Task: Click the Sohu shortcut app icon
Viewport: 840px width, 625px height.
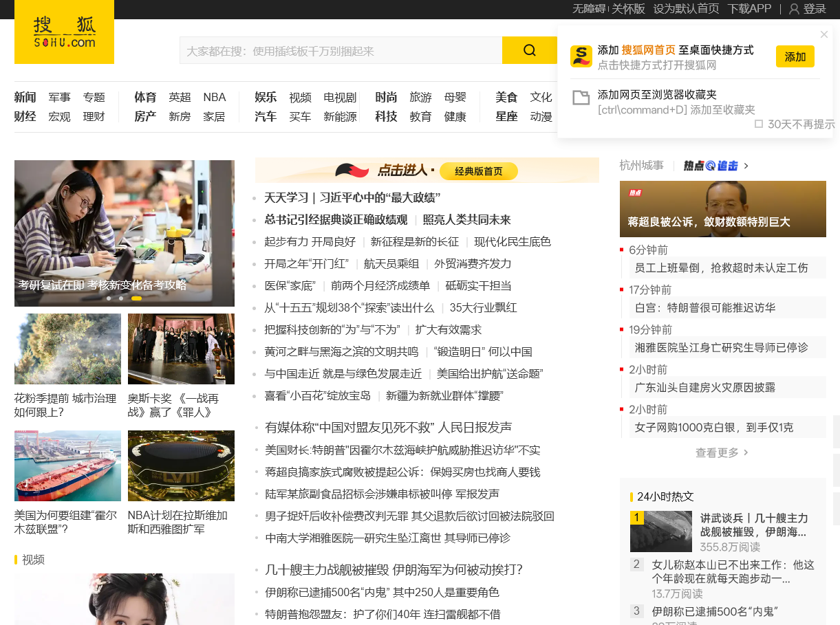Action: [581, 56]
